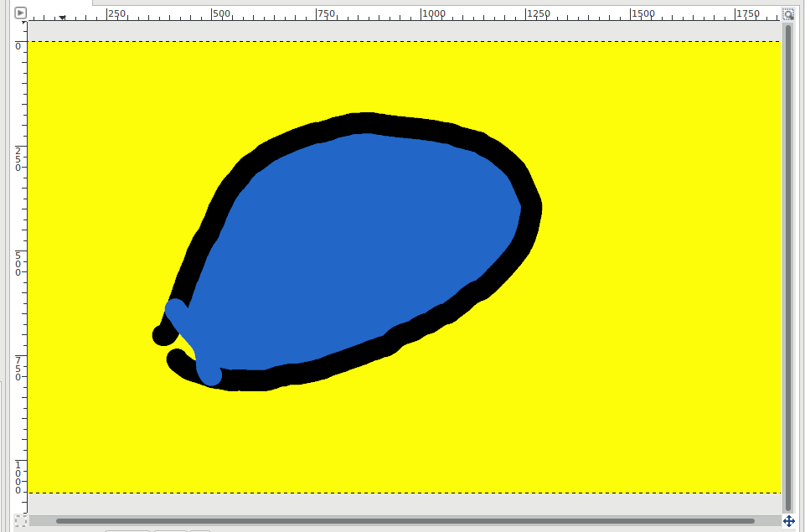Toggle the Quick Mask dashed-square button
The height and width of the screenshot is (532, 805).
21,521
